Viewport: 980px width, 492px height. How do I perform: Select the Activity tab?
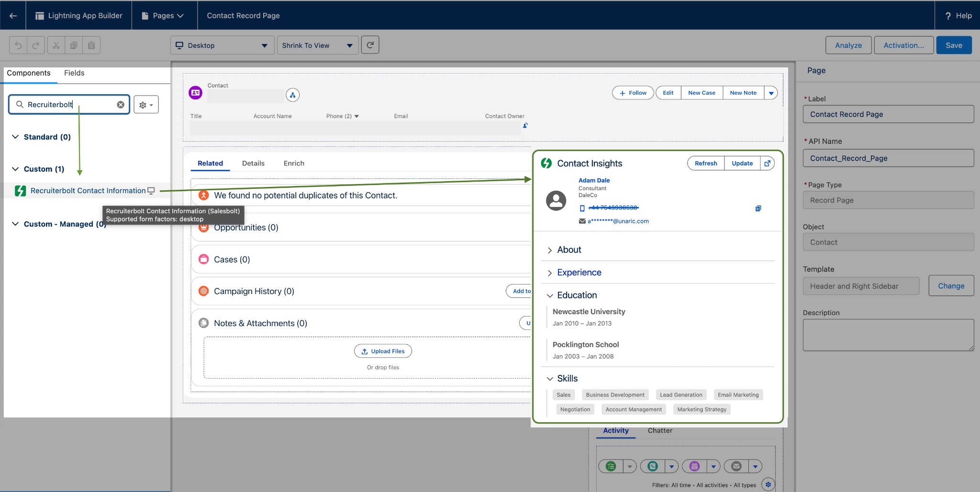tap(616, 431)
